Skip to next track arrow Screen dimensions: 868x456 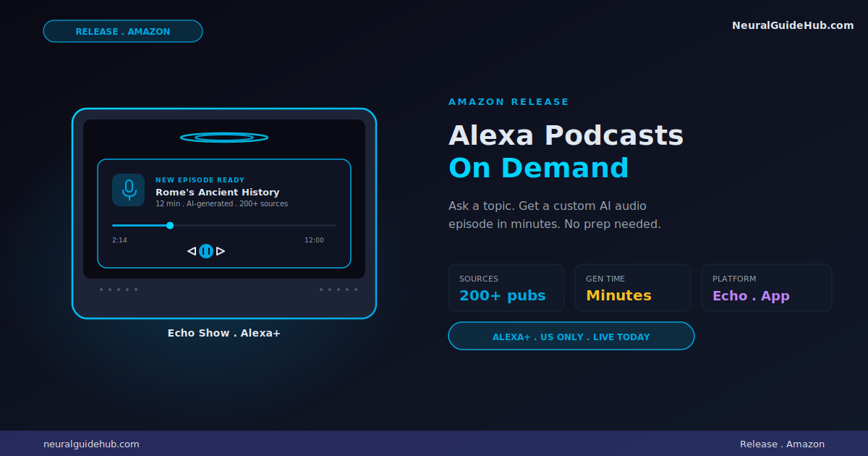221,251
